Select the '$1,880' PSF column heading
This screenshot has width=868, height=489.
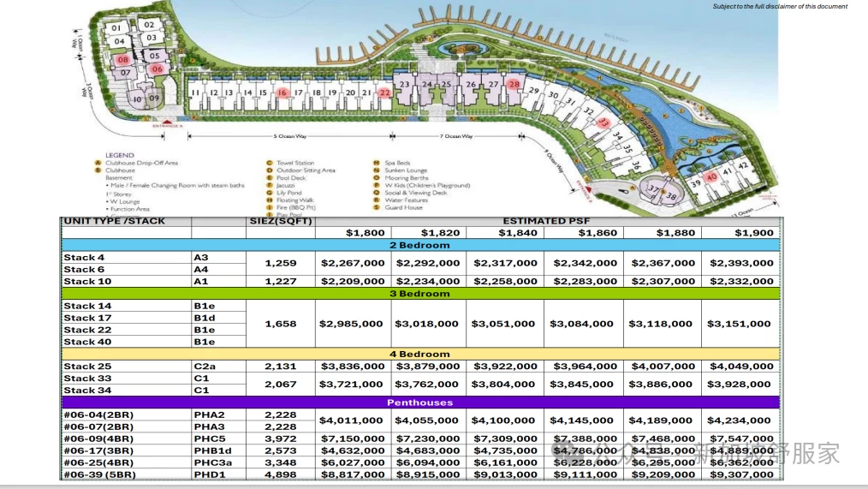[x=675, y=233]
